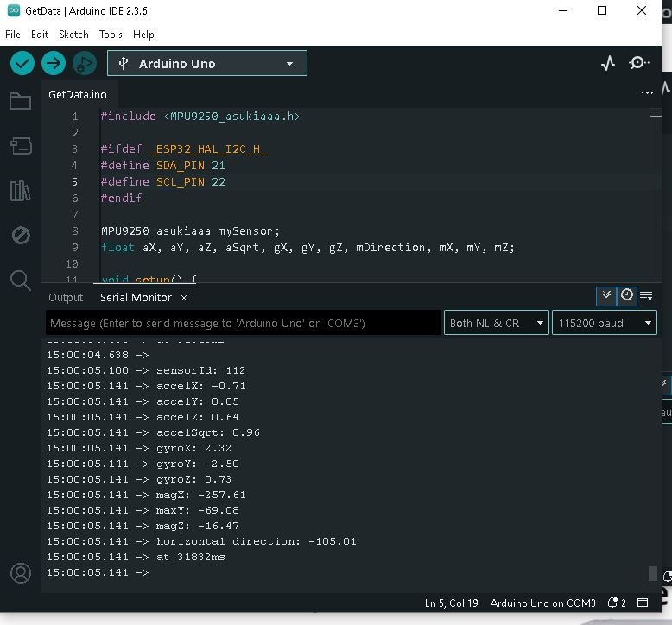The width and height of the screenshot is (672, 625).
Task: Click Arduino Uno on COM3 status entry
Action: pyautogui.click(x=543, y=603)
